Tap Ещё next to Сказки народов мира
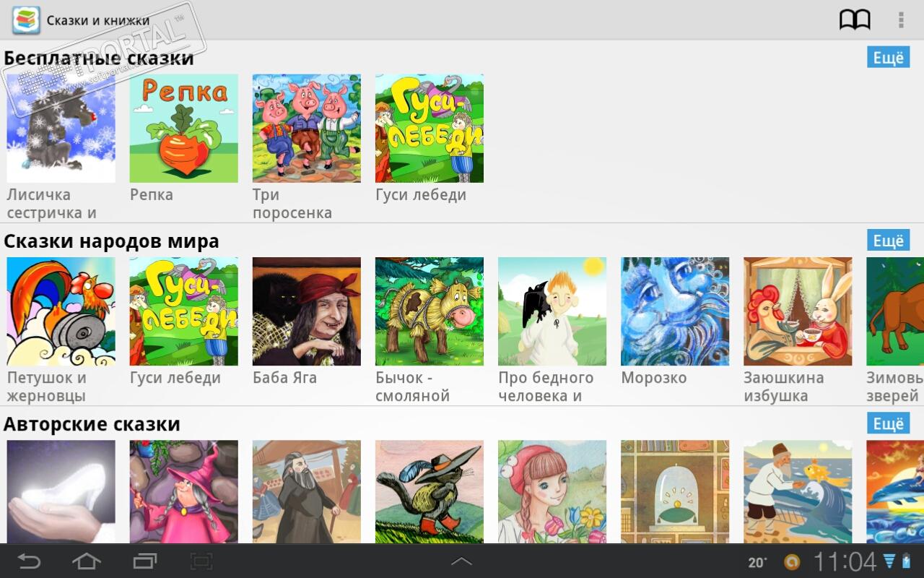 coord(888,240)
